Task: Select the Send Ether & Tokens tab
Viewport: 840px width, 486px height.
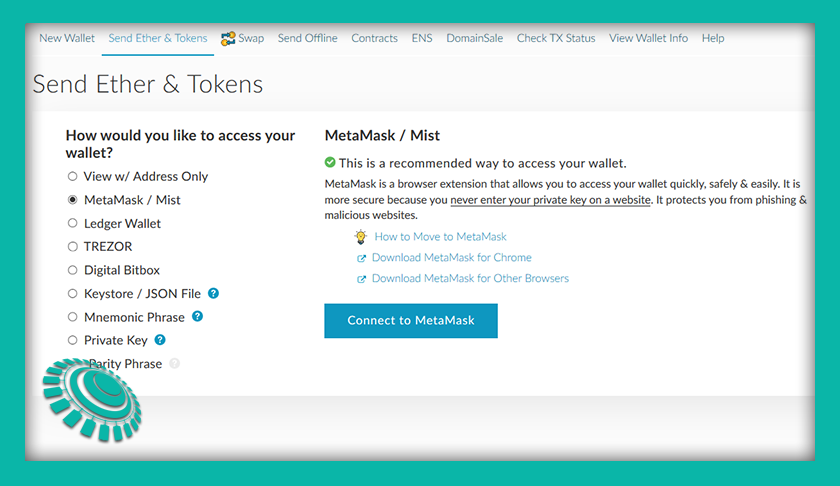Action: click(158, 38)
